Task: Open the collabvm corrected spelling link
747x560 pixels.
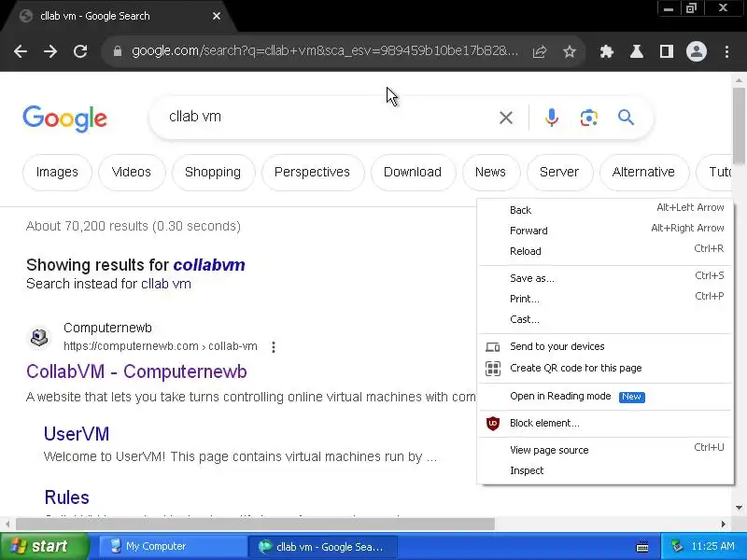Action: [208, 265]
